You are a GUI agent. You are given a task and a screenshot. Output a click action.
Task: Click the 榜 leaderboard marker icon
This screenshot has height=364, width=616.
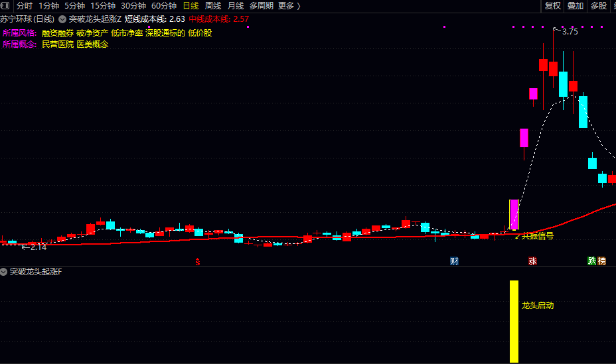point(601,261)
